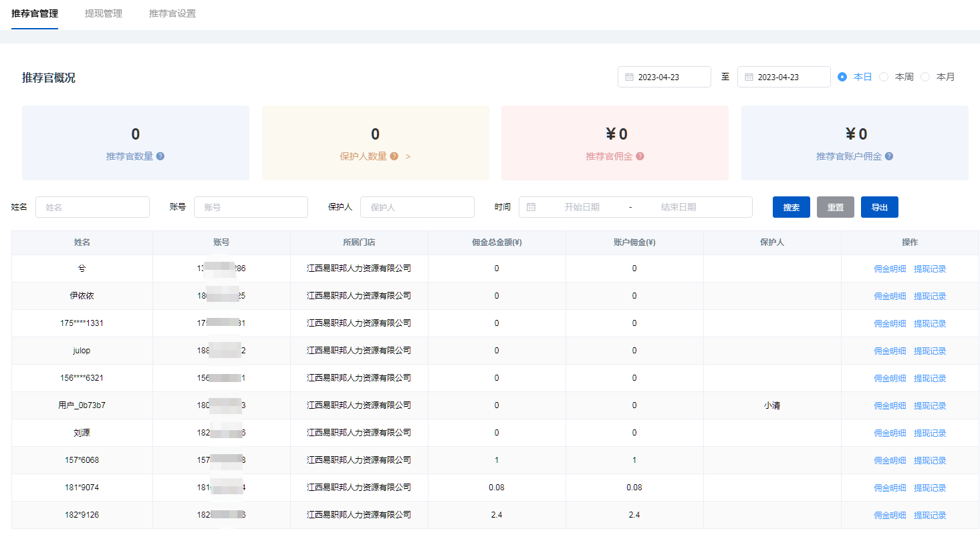Click 姓名 column header

[x=82, y=242]
